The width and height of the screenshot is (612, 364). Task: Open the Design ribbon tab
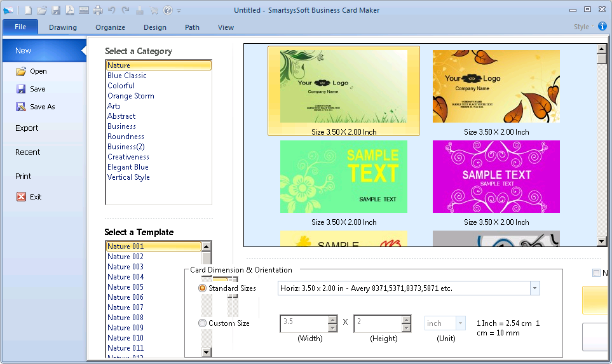pyautogui.click(x=155, y=27)
